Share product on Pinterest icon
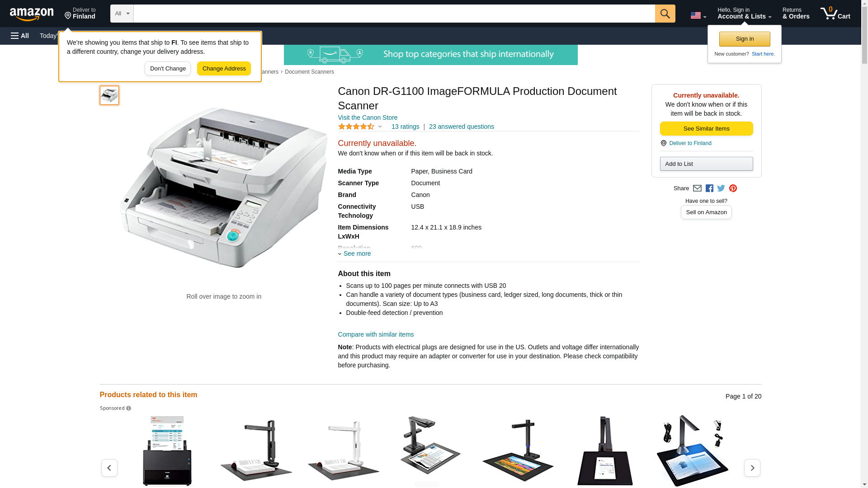Image resolution: width=868 pixels, height=488 pixels. pos(733,188)
